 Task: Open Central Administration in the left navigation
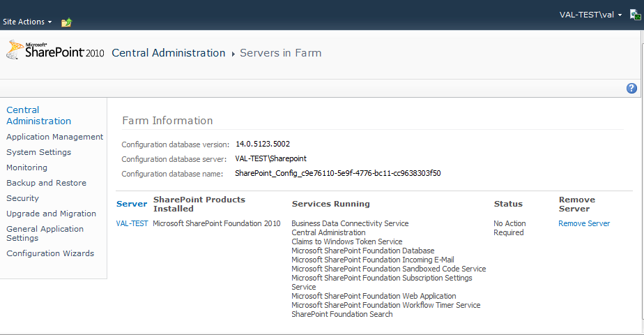[38, 115]
